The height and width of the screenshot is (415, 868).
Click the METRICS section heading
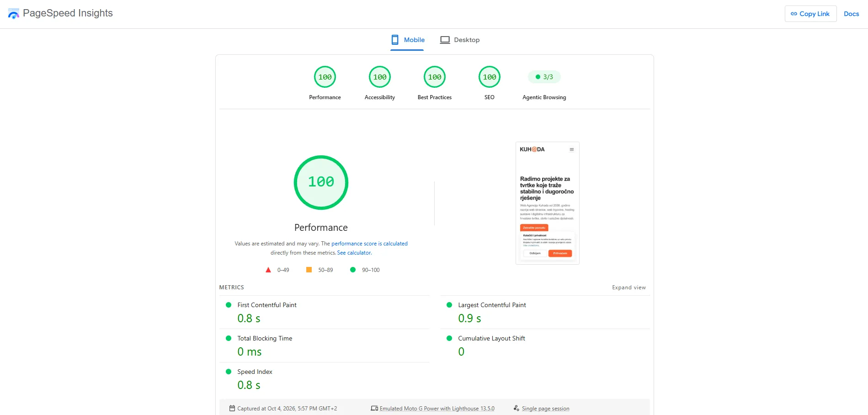(x=232, y=287)
